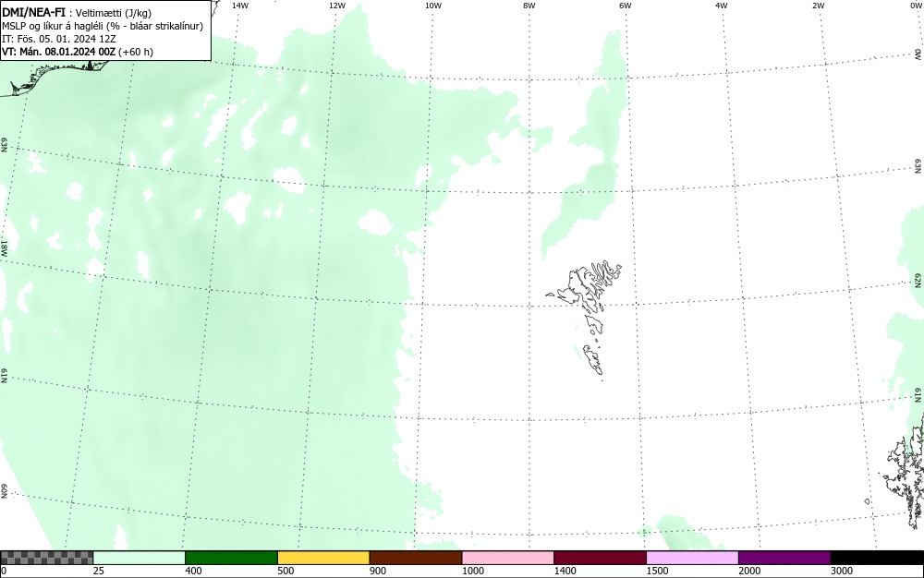This screenshot has height=578, width=924.
Task: Click the '8W' longitude label
Action: click(529, 6)
